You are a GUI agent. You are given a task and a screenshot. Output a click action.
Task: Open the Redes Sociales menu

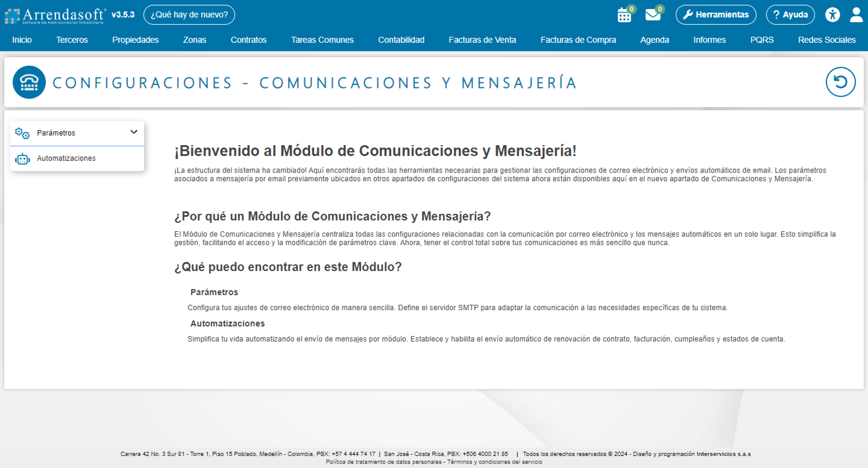tap(827, 40)
